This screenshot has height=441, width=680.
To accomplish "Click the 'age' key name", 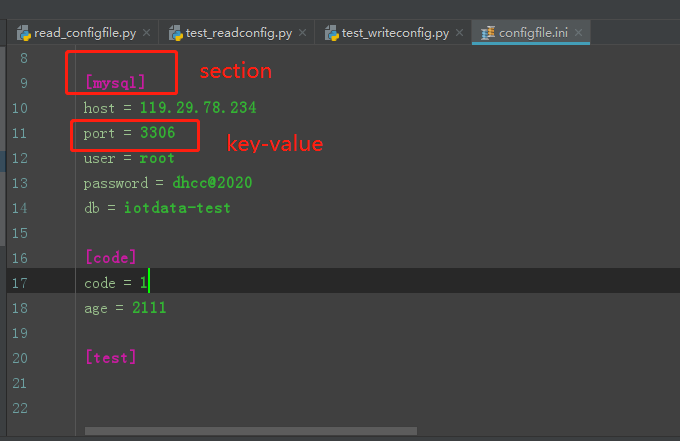I will (x=96, y=309).
